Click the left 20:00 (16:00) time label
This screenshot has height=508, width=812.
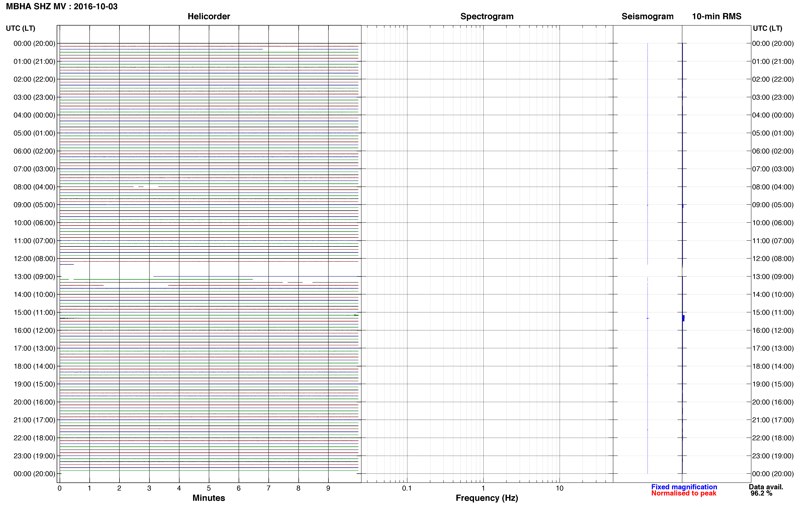click(34, 402)
